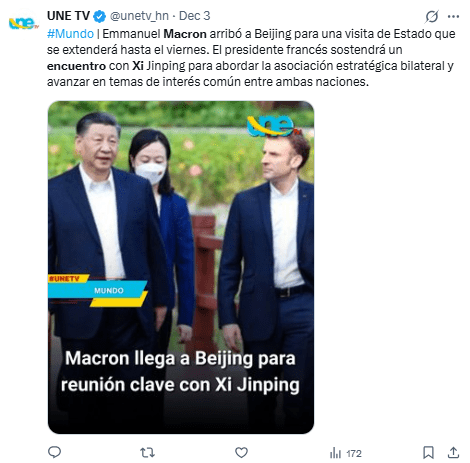Image resolution: width=470 pixels, height=463 pixels.
Task: Open the Dec 3 timestamp link
Action: pyautogui.click(x=195, y=16)
